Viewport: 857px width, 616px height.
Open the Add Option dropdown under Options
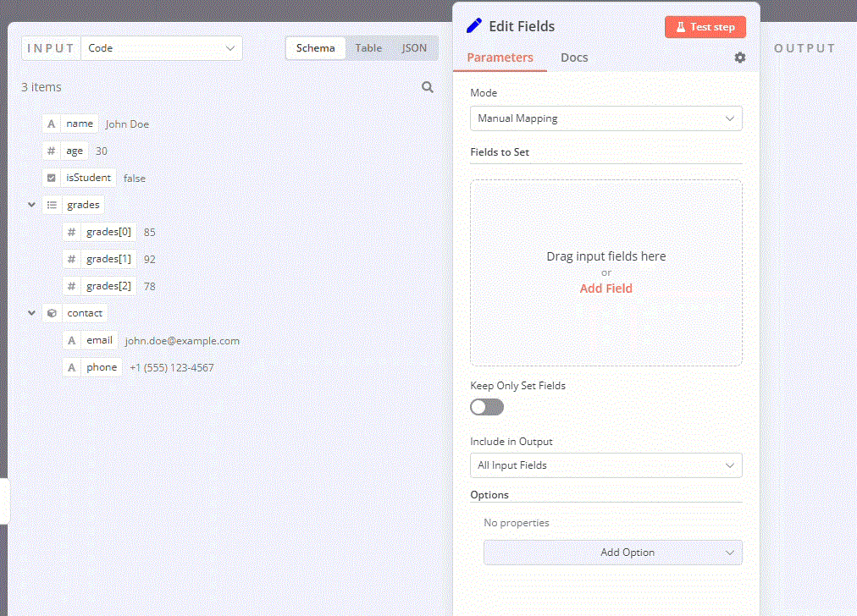611,552
